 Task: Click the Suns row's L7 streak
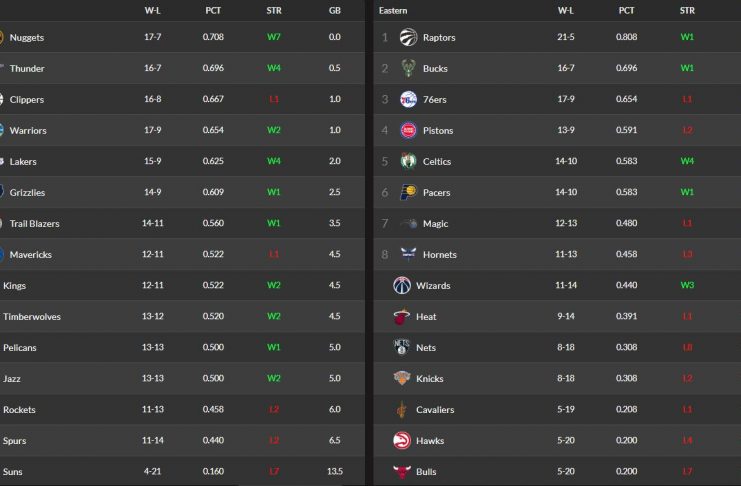pos(274,472)
